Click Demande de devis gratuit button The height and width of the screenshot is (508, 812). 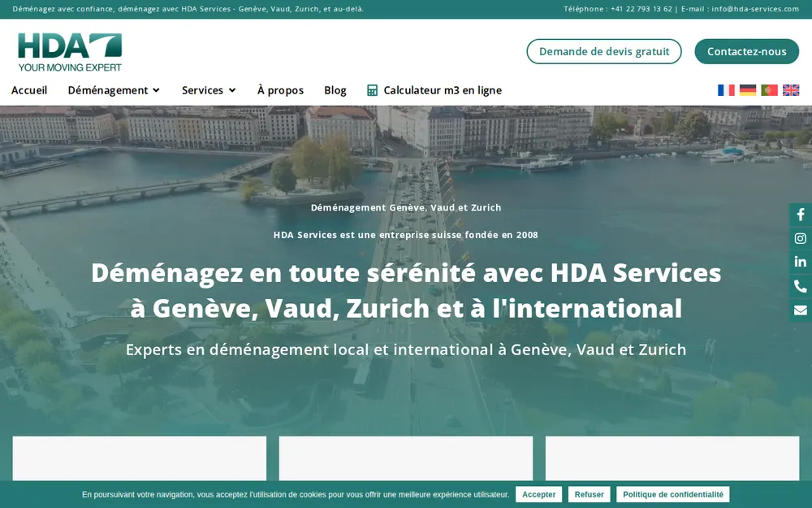(x=604, y=51)
